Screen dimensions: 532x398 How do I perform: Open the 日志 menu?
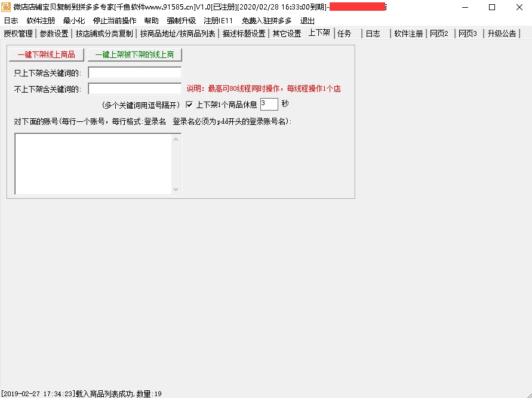(x=11, y=21)
